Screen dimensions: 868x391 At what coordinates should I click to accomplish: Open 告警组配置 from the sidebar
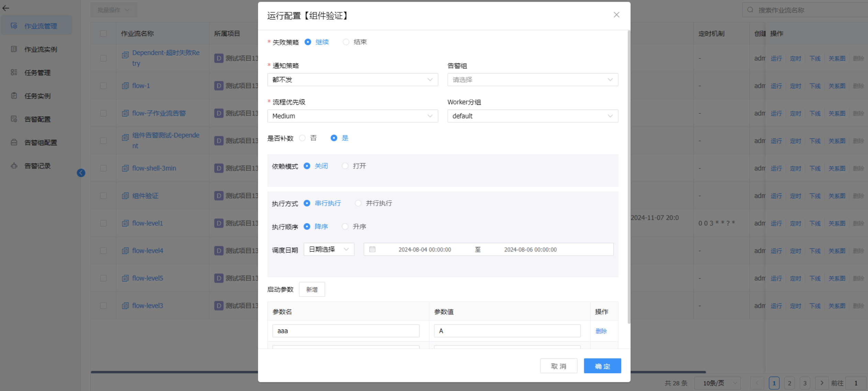click(40, 143)
